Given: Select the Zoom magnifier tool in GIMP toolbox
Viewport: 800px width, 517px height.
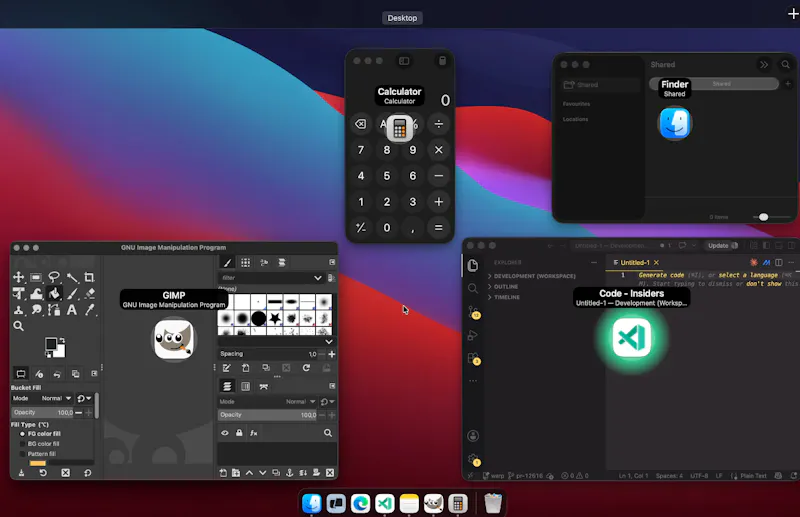Looking at the screenshot, I should (x=18, y=326).
